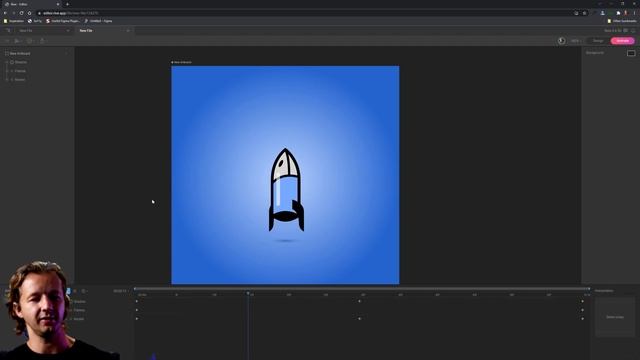Viewport: 640px width, 360px height.
Task: Open the shape tools icon in the toolbar
Action: point(30,41)
